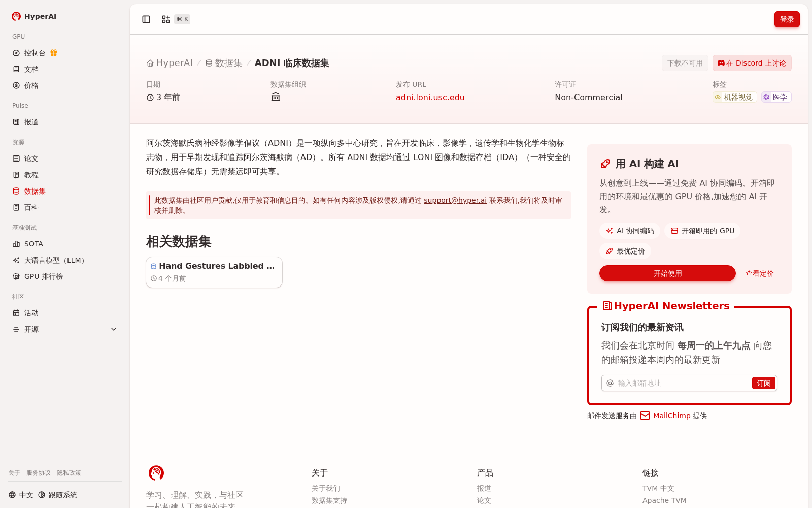Open 服务协议 link in sidebar
The image size is (812, 508).
coord(39,473)
